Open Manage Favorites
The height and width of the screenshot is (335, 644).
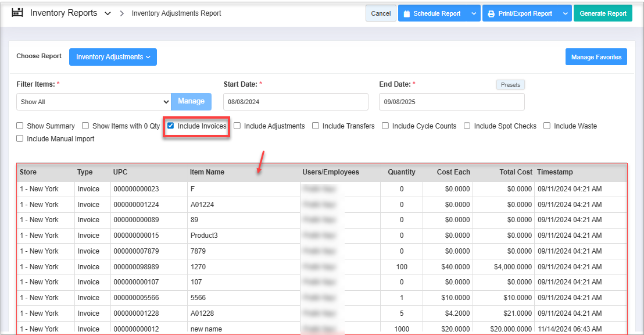[596, 57]
